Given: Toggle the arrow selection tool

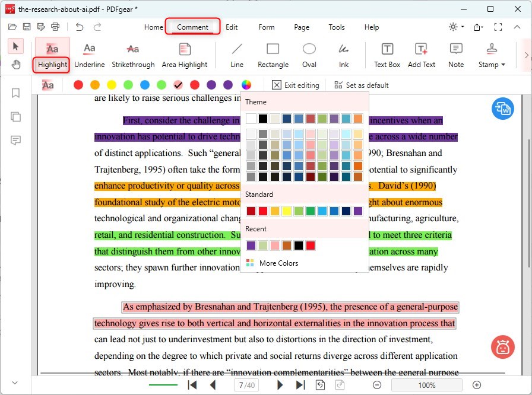Looking at the screenshot, I should pos(16,46).
